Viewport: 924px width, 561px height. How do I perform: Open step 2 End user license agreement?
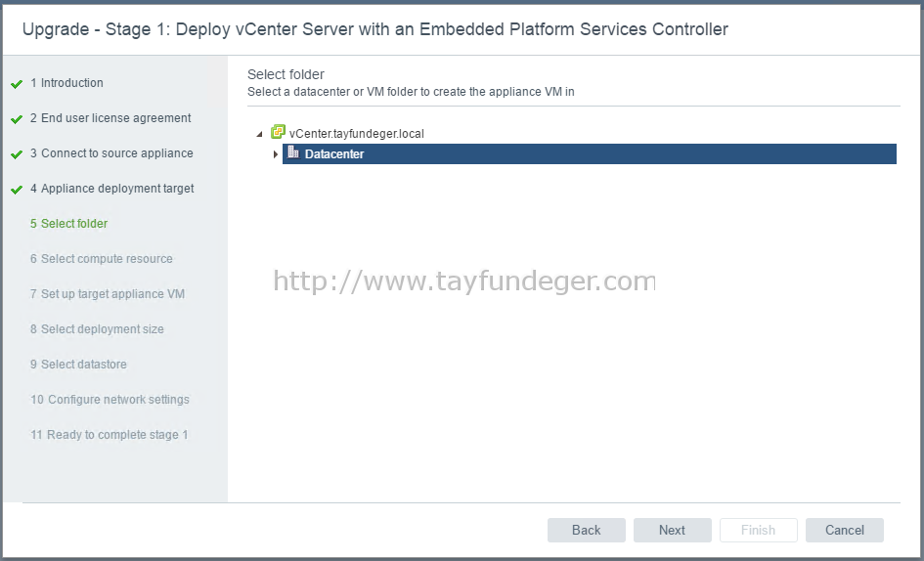point(110,118)
